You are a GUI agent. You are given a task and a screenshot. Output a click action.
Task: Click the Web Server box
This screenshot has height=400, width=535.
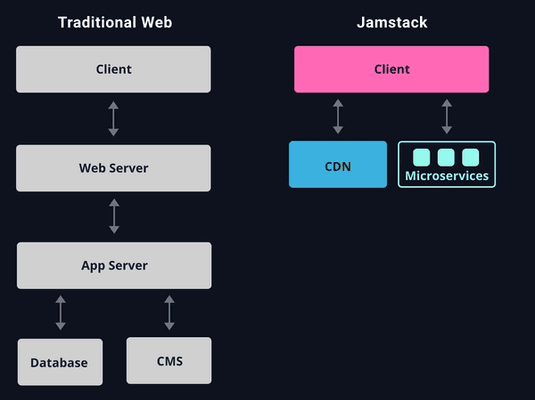[x=113, y=168]
